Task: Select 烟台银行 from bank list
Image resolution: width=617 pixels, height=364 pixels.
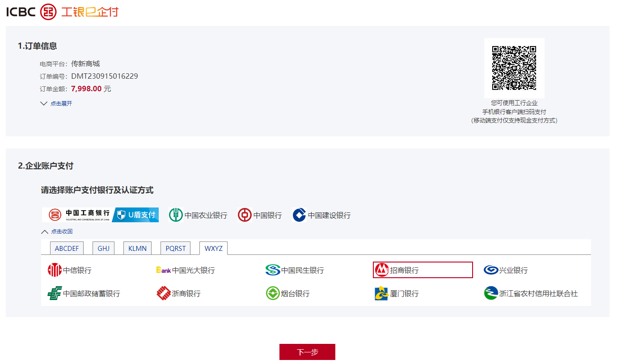Action: pos(287,293)
